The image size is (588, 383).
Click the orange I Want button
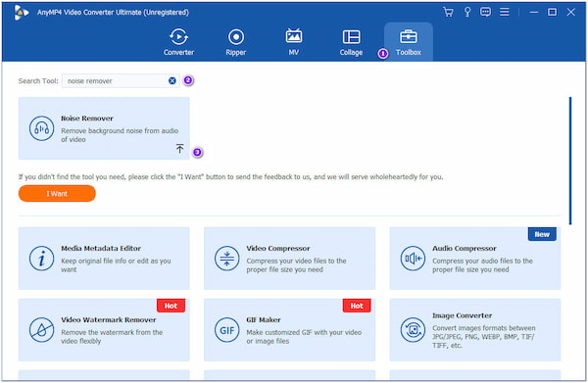[x=57, y=193]
